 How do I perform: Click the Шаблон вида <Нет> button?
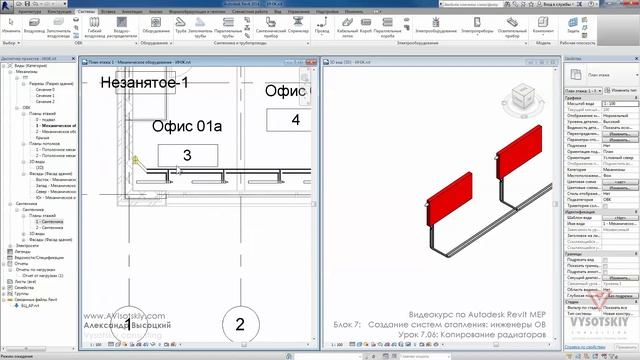(x=620, y=218)
